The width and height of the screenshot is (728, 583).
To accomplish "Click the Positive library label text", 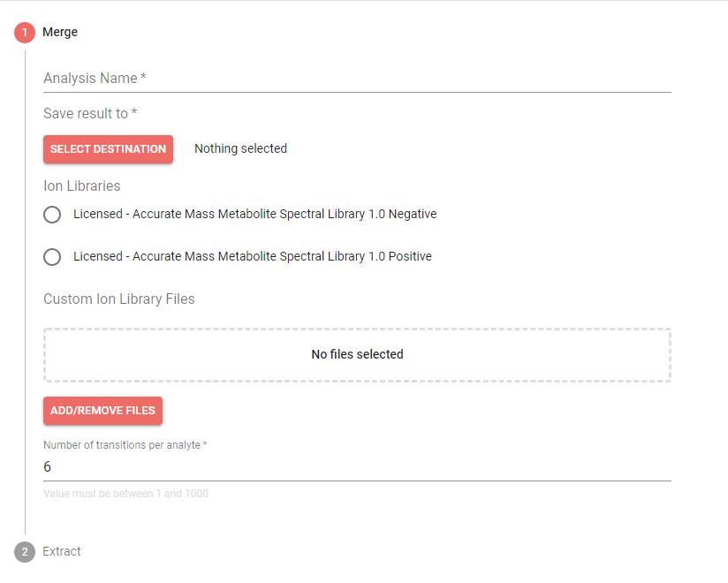I will (x=252, y=256).
